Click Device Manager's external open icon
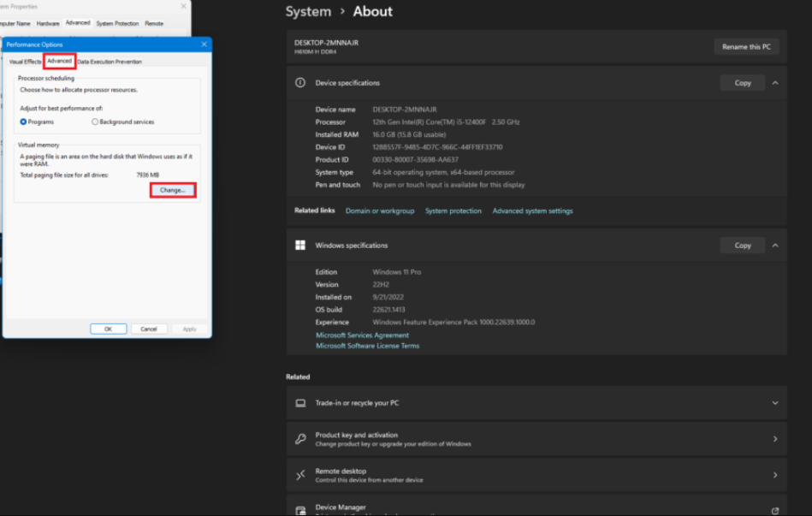The width and height of the screenshot is (812, 516). 774,510
